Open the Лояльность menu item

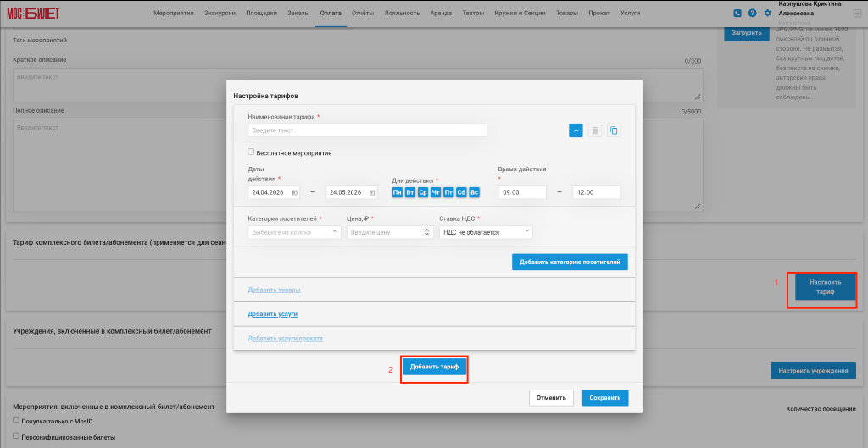click(x=402, y=13)
